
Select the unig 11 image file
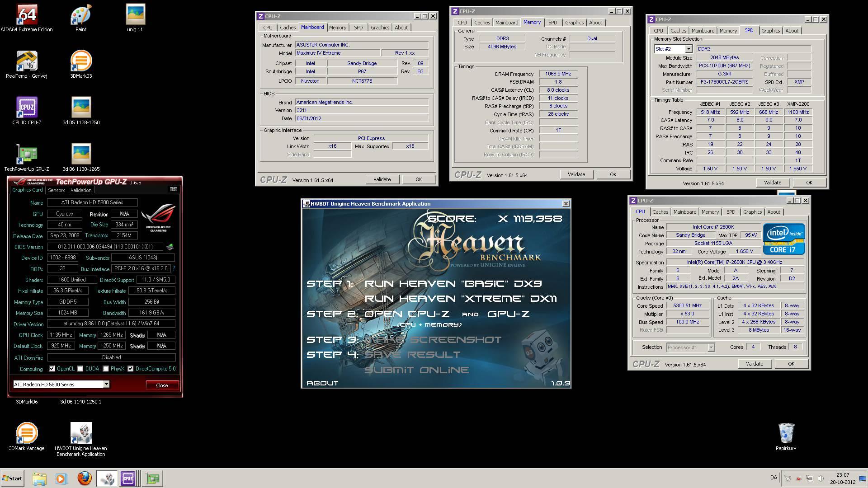[135, 18]
